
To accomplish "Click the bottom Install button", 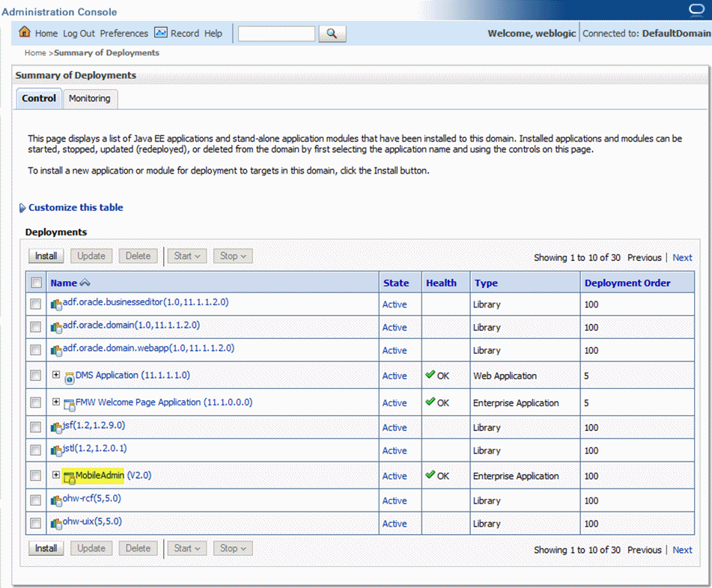I will 46,548.
